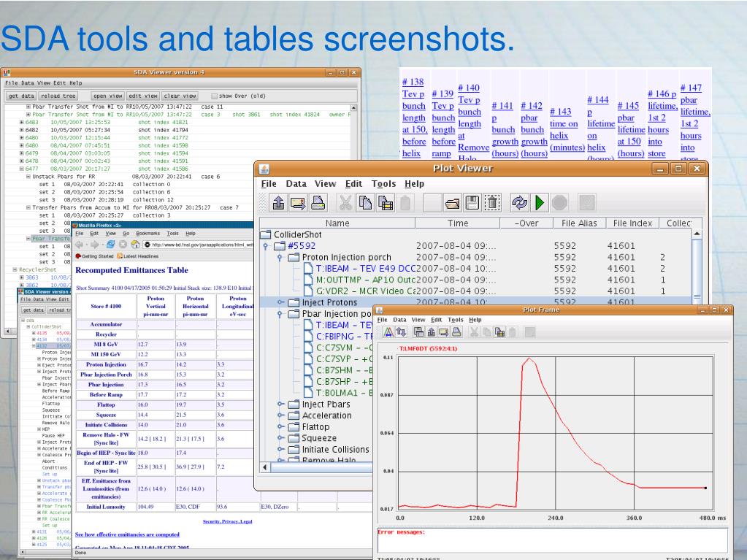Image resolution: width=747 pixels, height=560 pixels.
Task: Click Firefox stop loading icon
Action: [x=123, y=245]
